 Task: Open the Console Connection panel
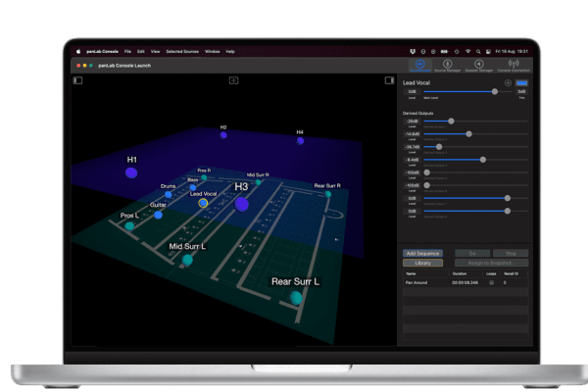pos(514,66)
